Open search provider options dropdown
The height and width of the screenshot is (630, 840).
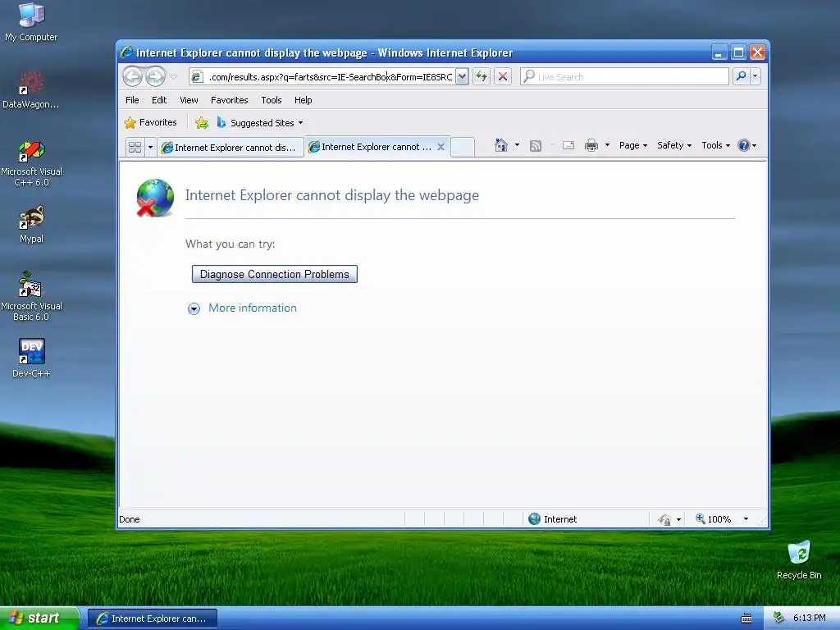[x=756, y=76]
